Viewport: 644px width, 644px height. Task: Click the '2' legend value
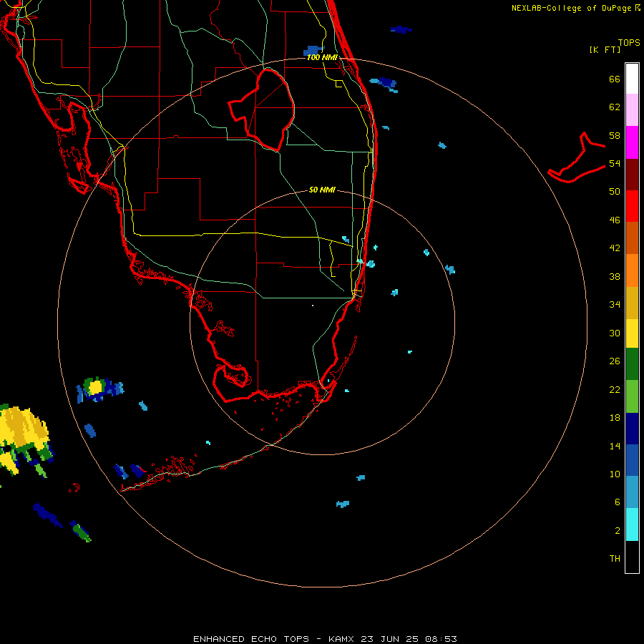[618, 531]
